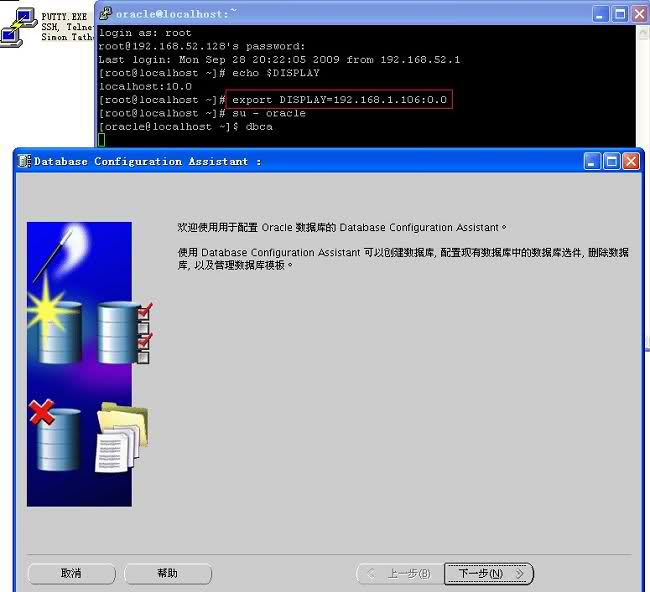Select the PUTTY.EXE desktop icon
Screen dimensions: 650x592
(x=17, y=28)
